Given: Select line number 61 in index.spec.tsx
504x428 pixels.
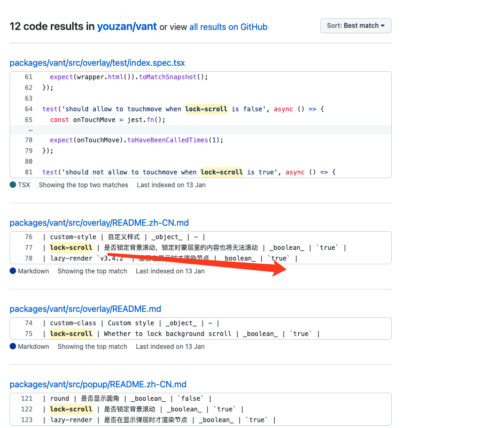Looking at the screenshot, I should pos(29,77).
